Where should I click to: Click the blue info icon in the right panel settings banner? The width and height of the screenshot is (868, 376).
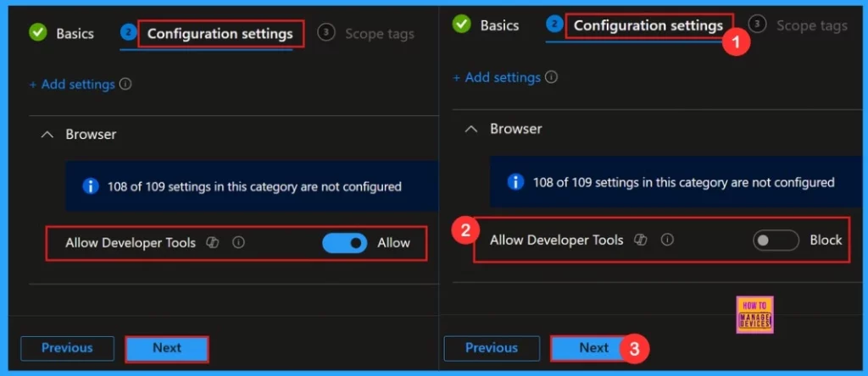click(516, 182)
